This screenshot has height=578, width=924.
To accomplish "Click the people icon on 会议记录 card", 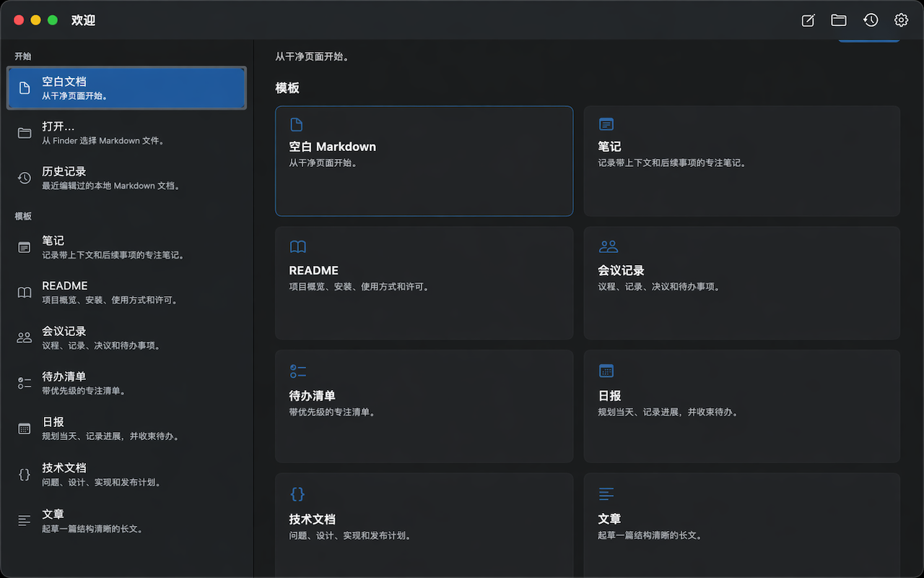I will click(x=609, y=247).
